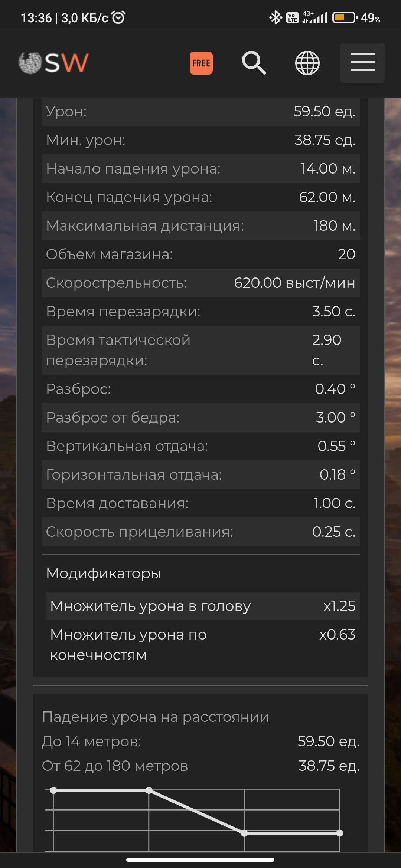Tap the Bluetooth status icon
The height and width of the screenshot is (868, 401).
[276, 17]
